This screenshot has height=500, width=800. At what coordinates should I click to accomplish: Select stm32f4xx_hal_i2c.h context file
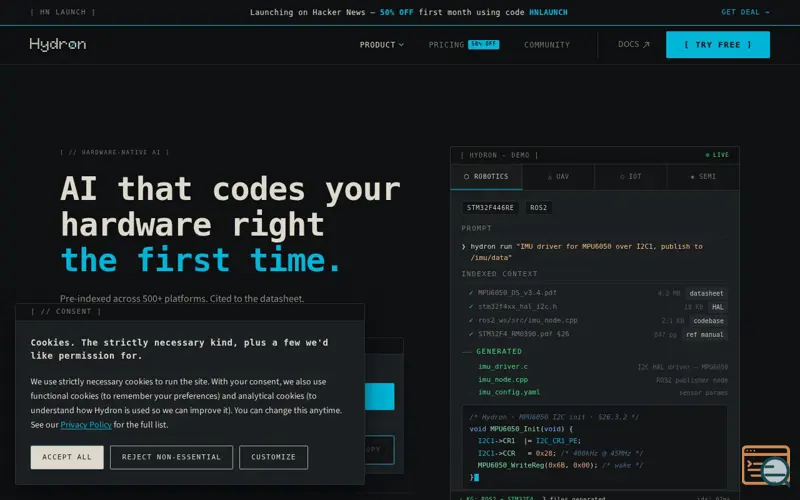coord(517,307)
